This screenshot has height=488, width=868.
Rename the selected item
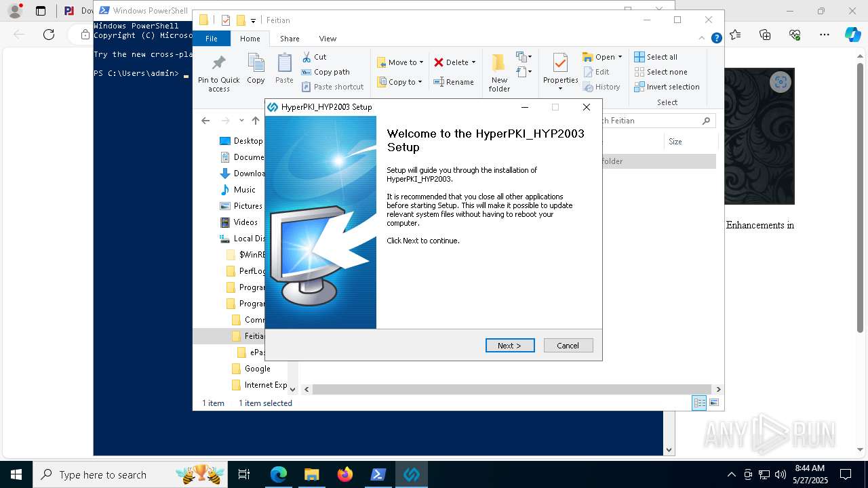tap(454, 82)
